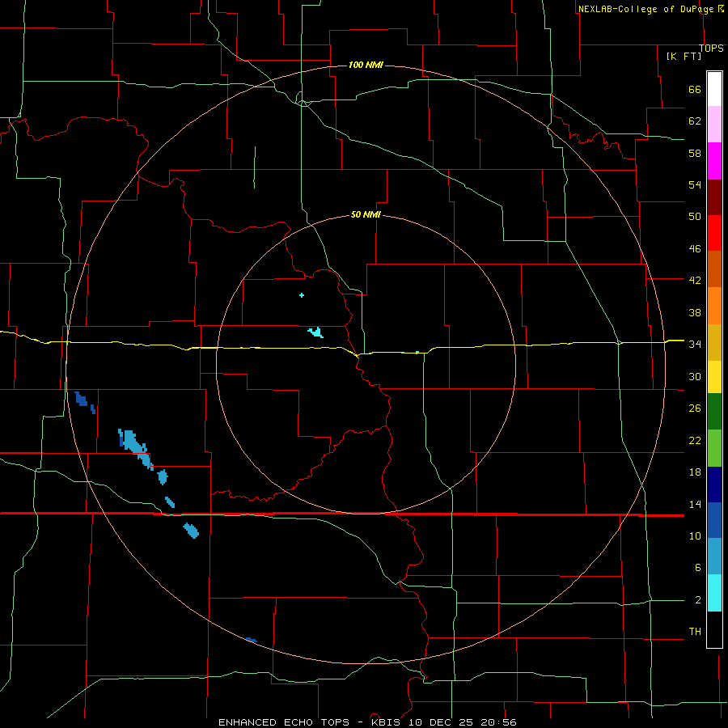Choose the navy blue legend color block
Image resolution: width=728 pixels, height=728 pixels.
pyautogui.click(x=714, y=485)
